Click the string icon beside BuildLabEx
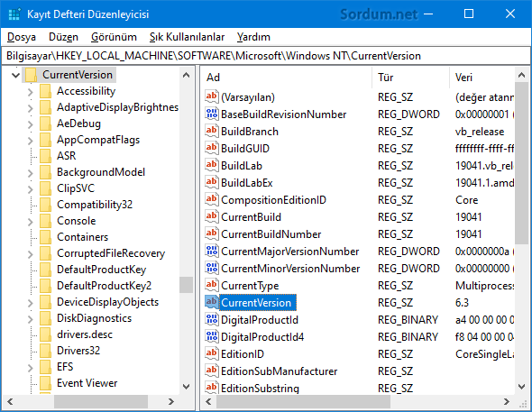Screen dimensions: 532x412 211,182
